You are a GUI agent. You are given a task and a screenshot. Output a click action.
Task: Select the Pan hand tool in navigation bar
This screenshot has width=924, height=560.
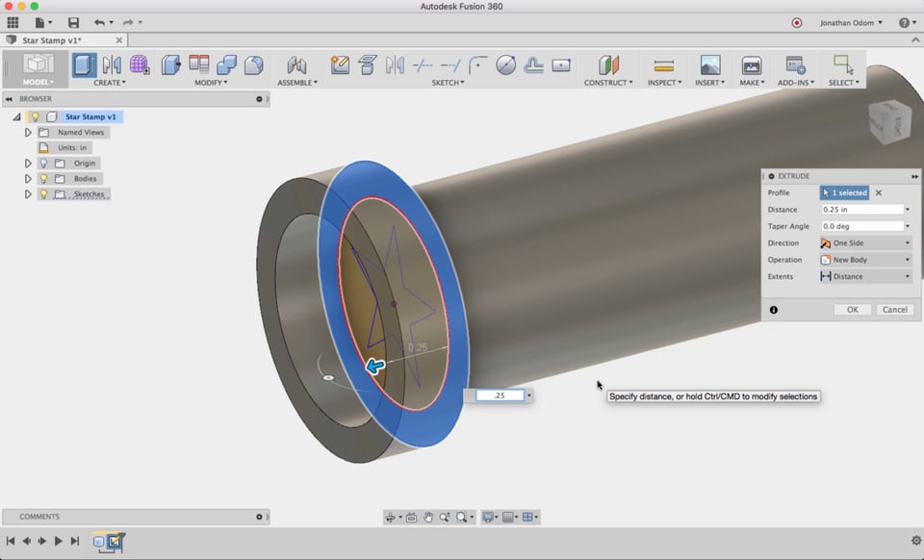pos(428,517)
